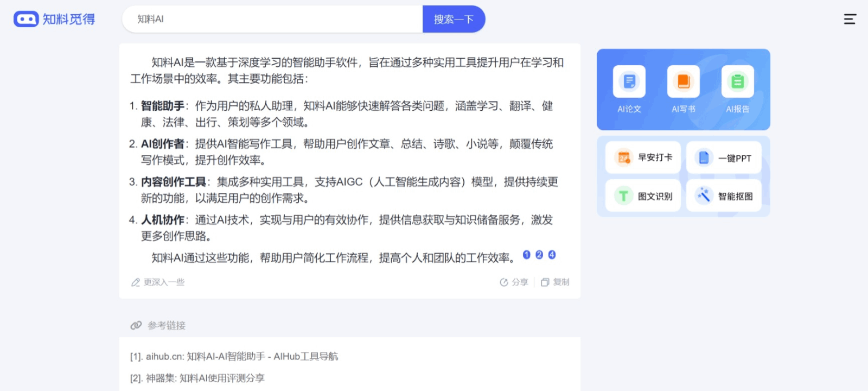This screenshot has width=868, height=391.
Task: Click 更深入一些 pencil option
Action: tap(158, 282)
